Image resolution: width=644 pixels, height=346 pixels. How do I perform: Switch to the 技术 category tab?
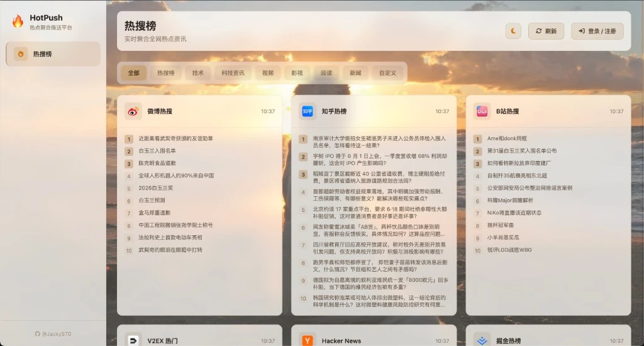pyautogui.click(x=197, y=73)
